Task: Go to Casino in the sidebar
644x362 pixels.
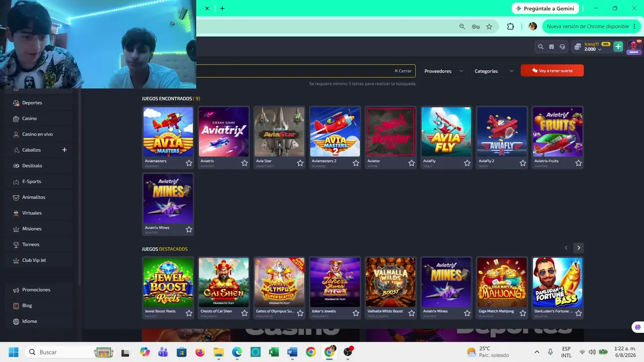Action: (x=29, y=119)
